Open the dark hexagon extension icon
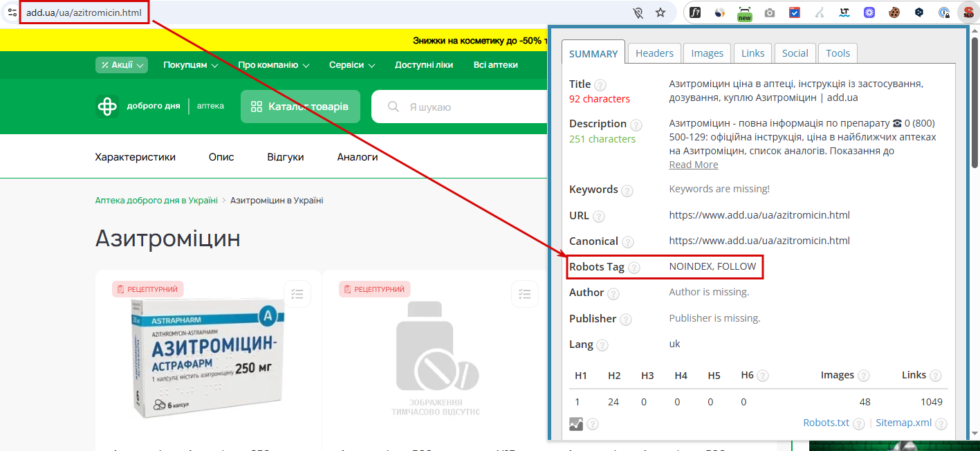Image resolution: width=980 pixels, height=451 pixels. pyautogui.click(x=919, y=12)
